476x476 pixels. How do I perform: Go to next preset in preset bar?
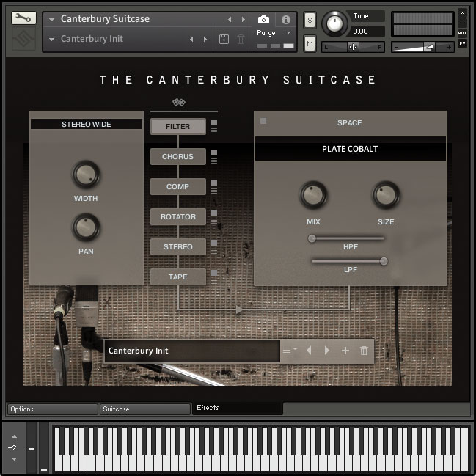click(x=327, y=351)
